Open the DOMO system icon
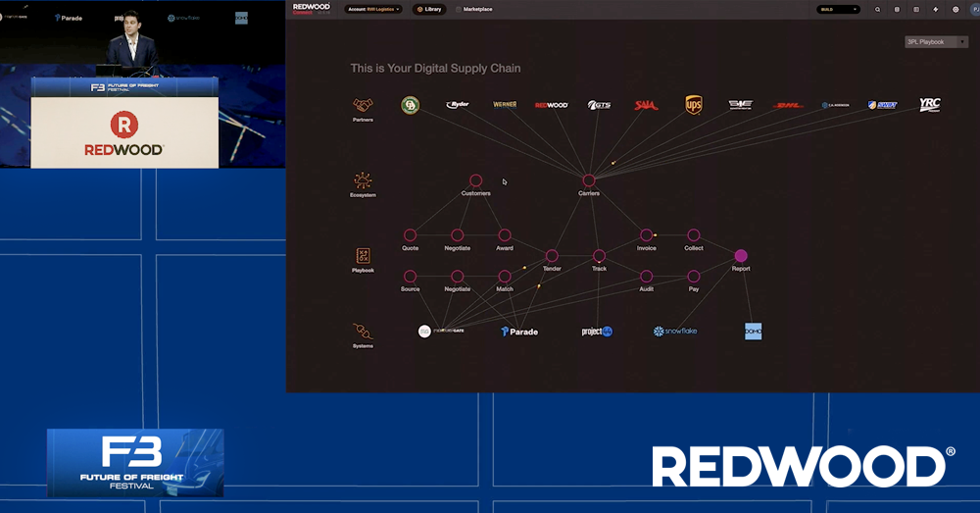The width and height of the screenshot is (980, 513). point(753,332)
